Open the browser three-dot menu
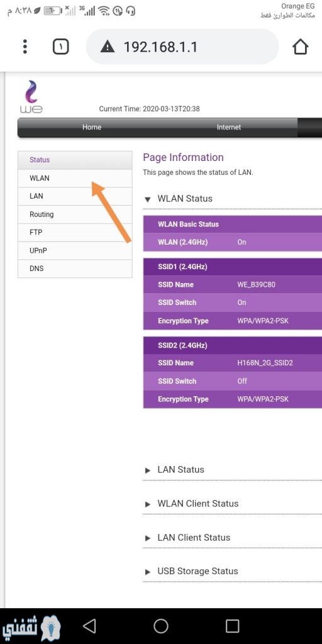 pos(25,47)
